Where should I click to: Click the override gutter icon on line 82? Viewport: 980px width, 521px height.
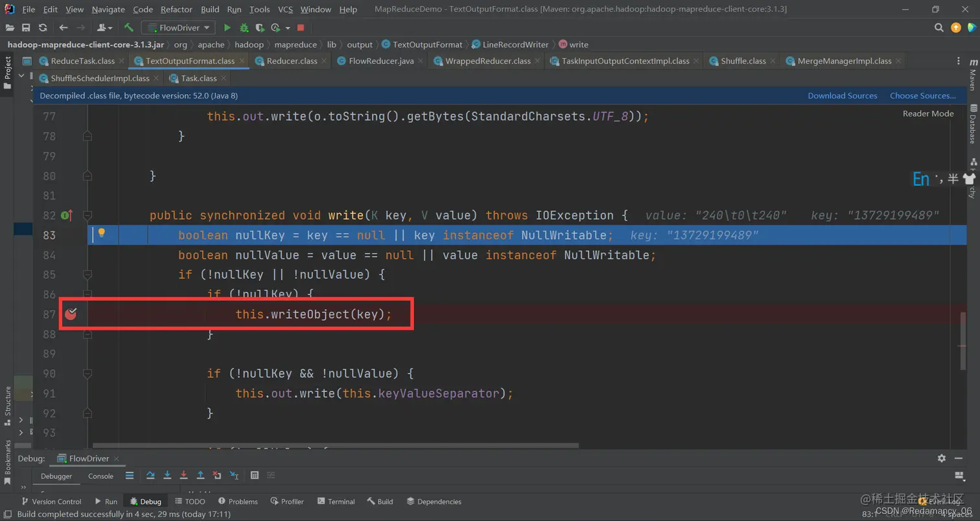click(x=66, y=215)
